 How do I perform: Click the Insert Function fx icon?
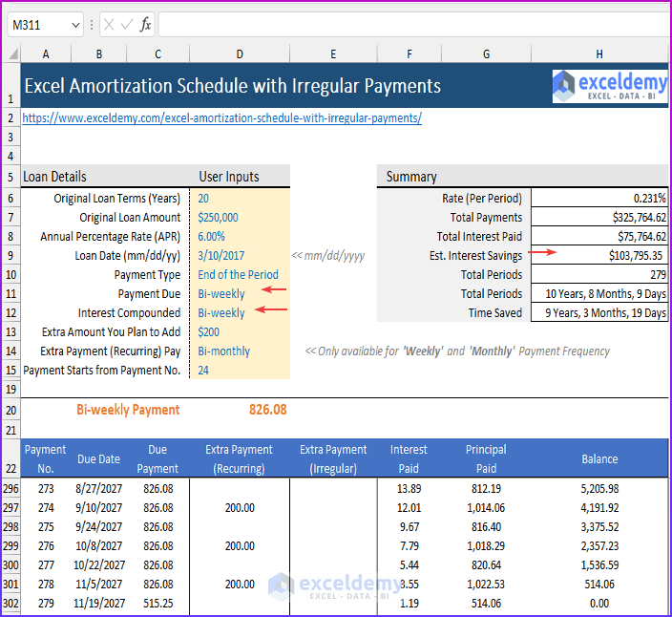[145, 25]
